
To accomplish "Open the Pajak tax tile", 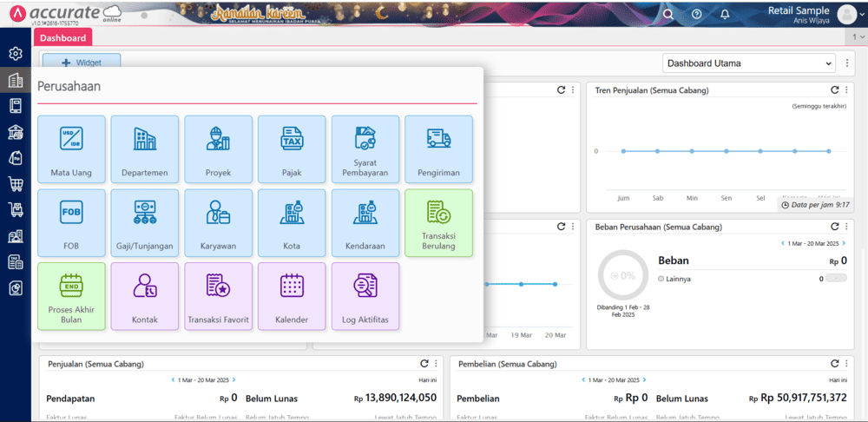I will tap(292, 149).
